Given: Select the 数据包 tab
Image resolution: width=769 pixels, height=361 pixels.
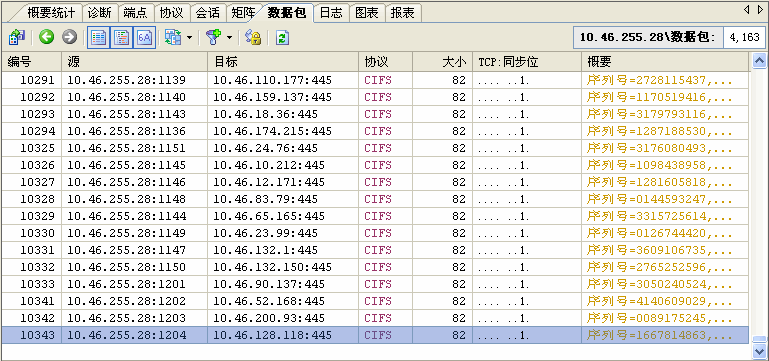Looking at the screenshot, I should click(x=287, y=13).
